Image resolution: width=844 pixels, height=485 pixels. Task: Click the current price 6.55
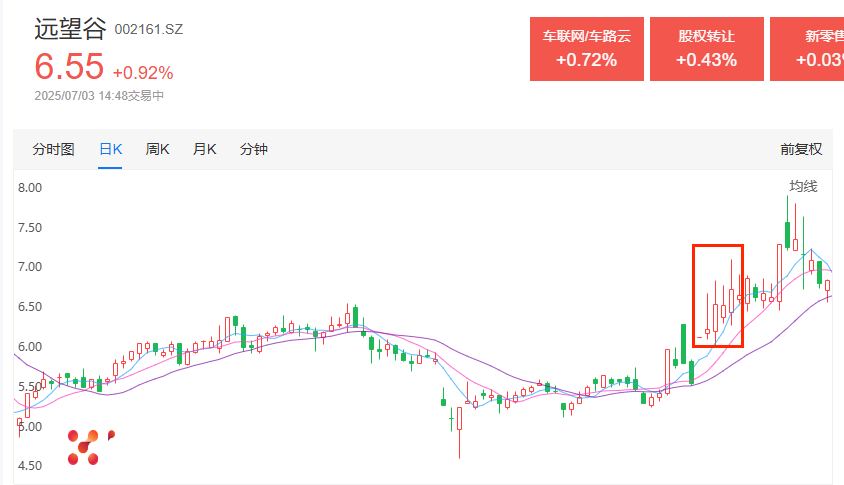click(x=69, y=67)
